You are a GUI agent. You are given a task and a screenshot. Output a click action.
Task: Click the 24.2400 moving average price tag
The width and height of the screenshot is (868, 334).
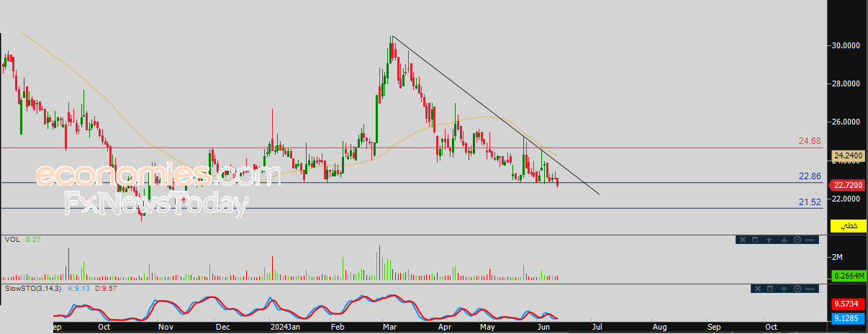pos(849,155)
